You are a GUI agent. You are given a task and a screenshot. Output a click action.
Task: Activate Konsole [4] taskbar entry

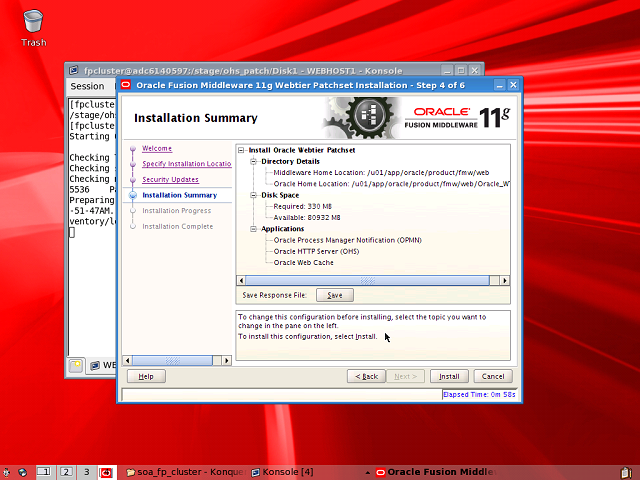(282, 472)
